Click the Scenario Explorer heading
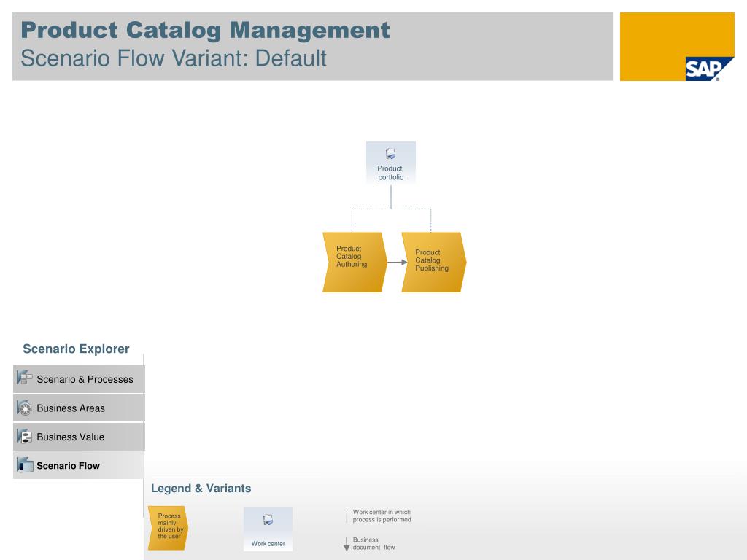Screen dimensions: 747x560 click(76, 349)
